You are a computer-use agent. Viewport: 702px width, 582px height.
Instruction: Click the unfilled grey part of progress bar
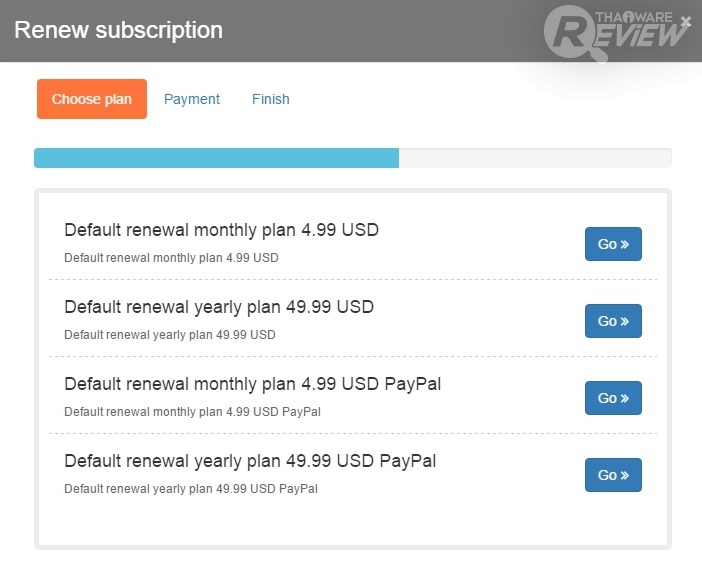(x=534, y=158)
